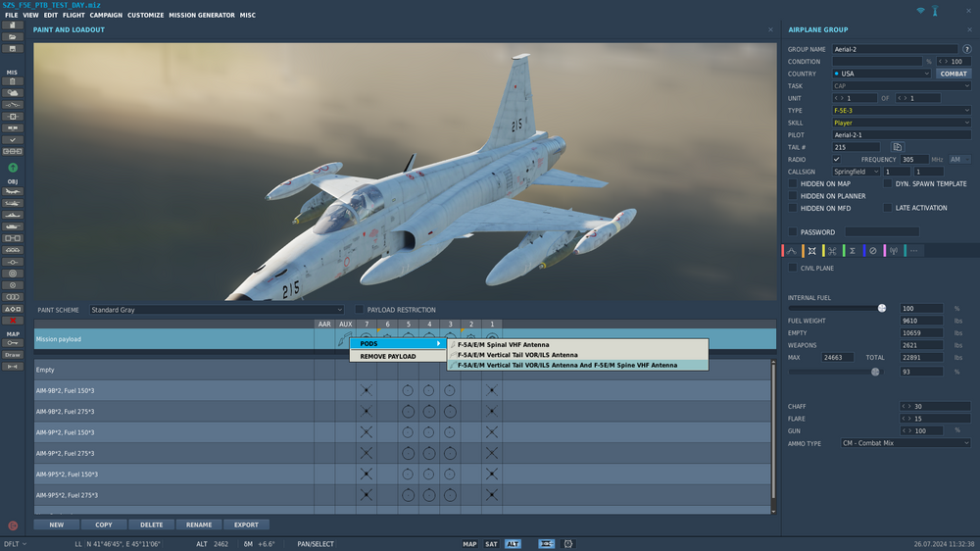The width and height of the screenshot is (980, 551).
Task: Enable DYN. SPAWN TEMPLATE checkbox
Action: (888, 184)
